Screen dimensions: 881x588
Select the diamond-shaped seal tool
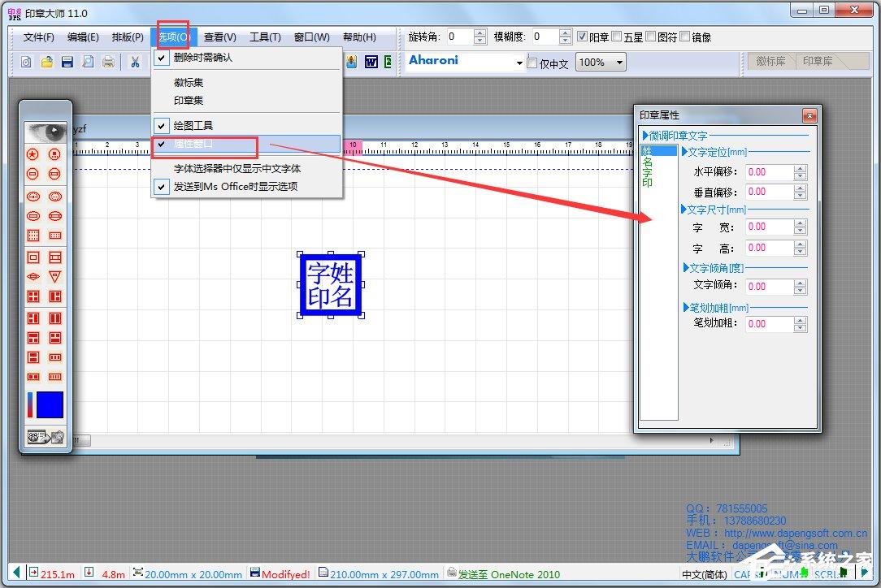click(33, 276)
